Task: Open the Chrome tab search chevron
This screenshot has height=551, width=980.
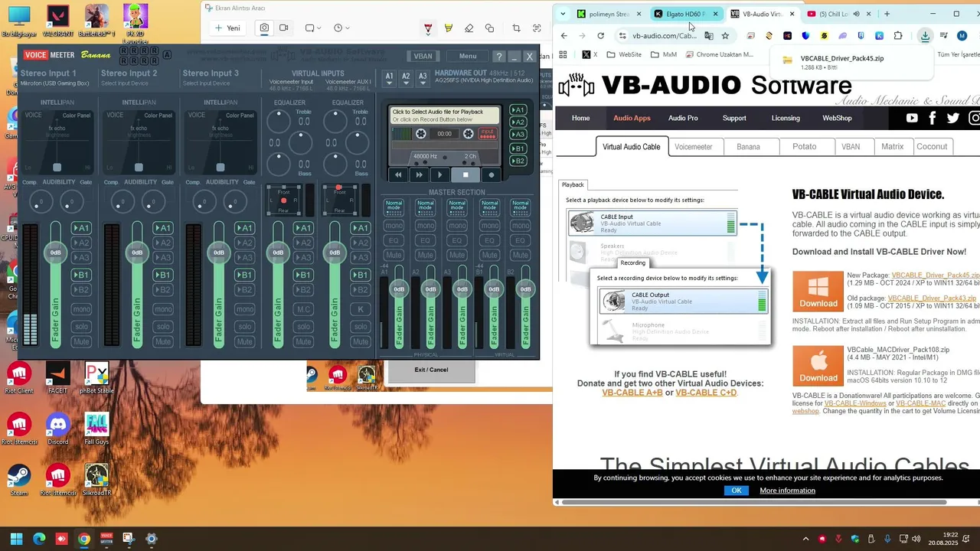Action: (563, 14)
